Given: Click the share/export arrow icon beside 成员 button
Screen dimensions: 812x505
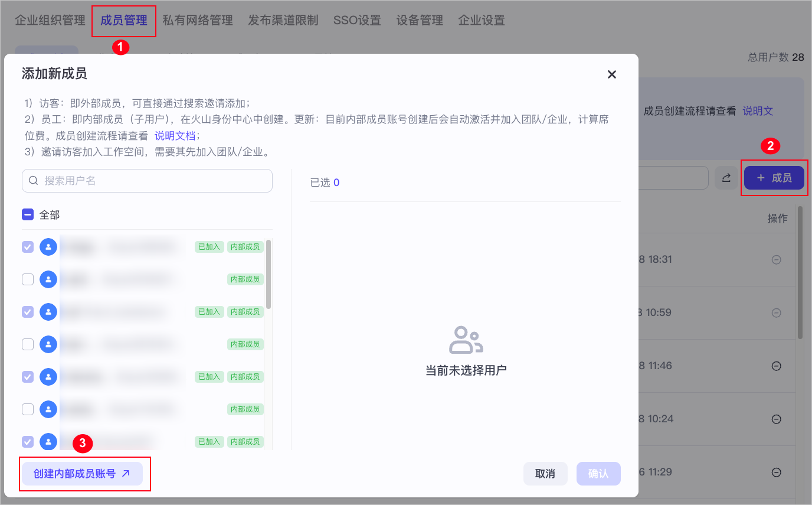Looking at the screenshot, I should coord(726,178).
